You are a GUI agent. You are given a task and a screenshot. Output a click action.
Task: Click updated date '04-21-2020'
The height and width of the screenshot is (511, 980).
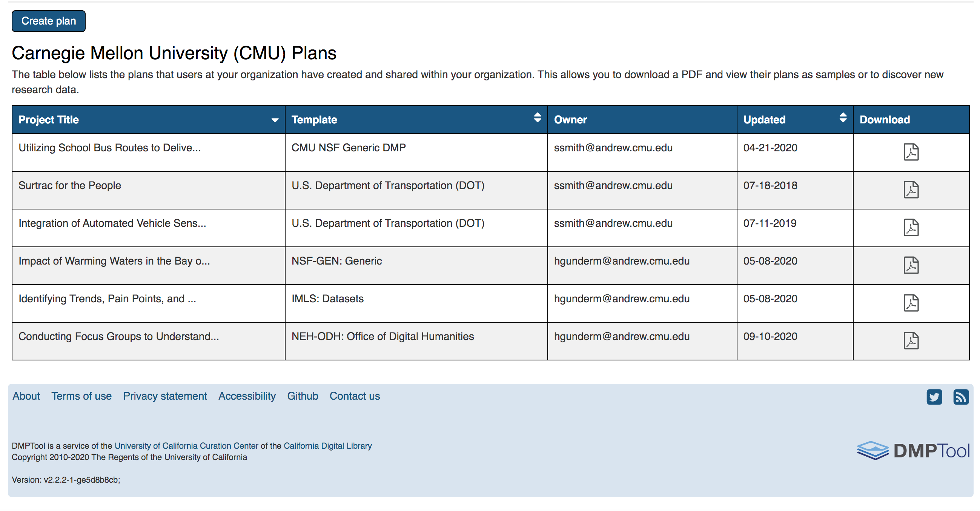click(x=770, y=148)
